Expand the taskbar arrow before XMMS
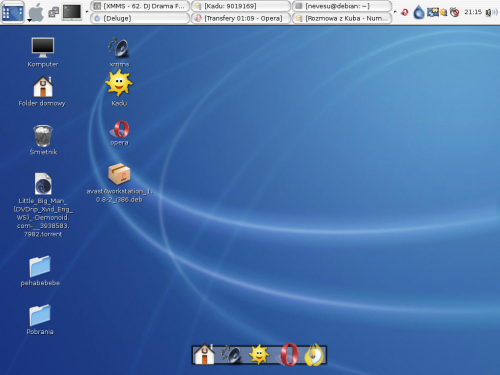This screenshot has height=375, width=500. [x=87, y=12]
